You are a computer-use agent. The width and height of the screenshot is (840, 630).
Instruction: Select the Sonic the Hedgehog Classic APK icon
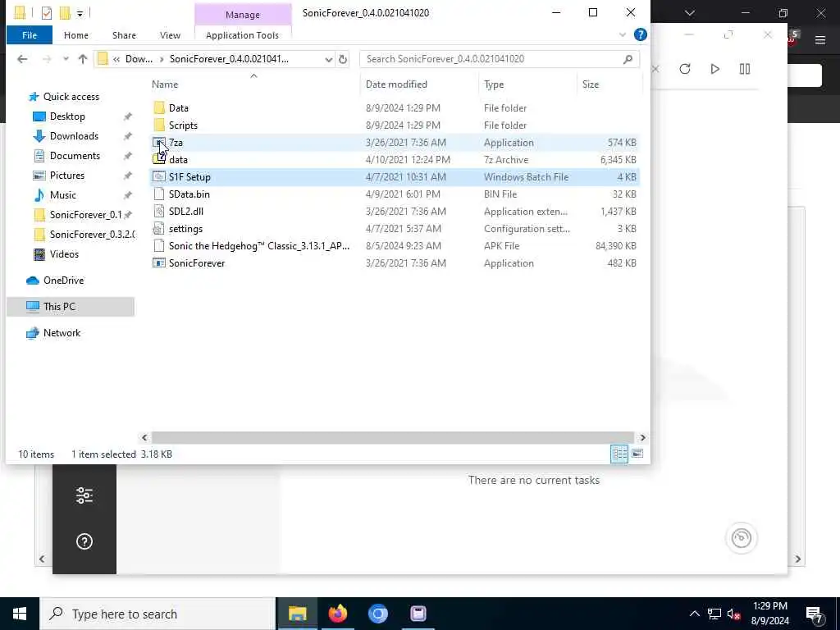pyautogui.click(x=159, y=245)
